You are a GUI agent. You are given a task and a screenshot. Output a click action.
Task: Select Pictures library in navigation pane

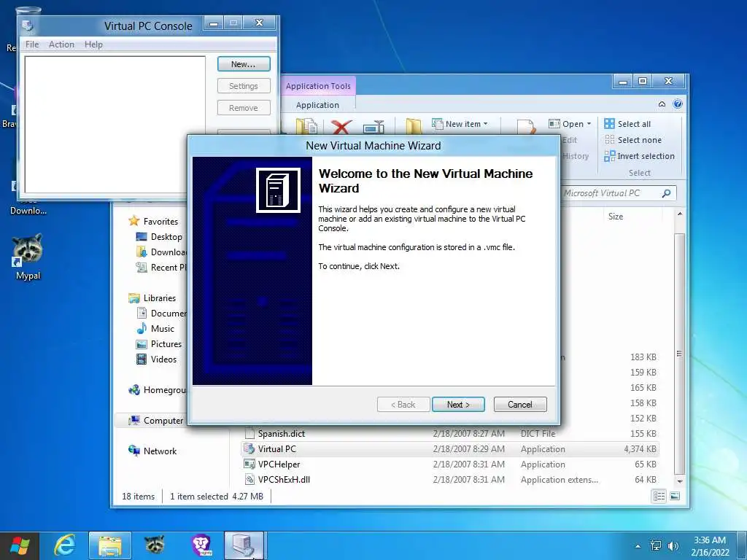166,344
